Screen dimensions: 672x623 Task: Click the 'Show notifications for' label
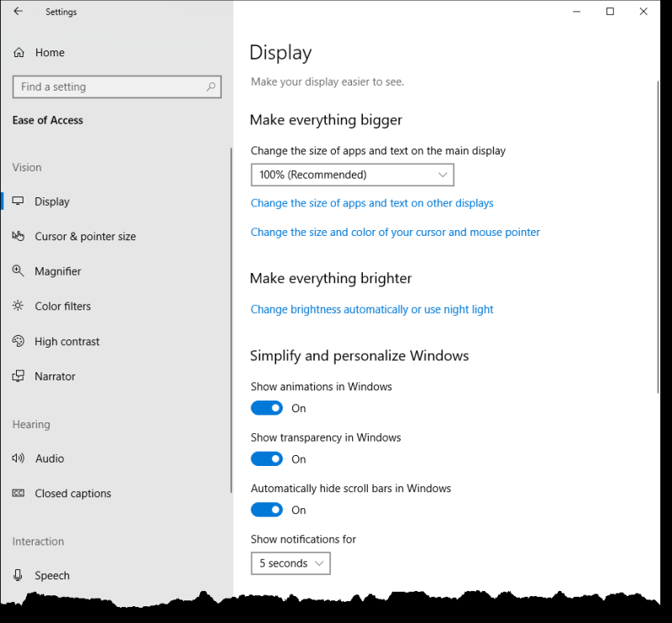coord(303,539)
